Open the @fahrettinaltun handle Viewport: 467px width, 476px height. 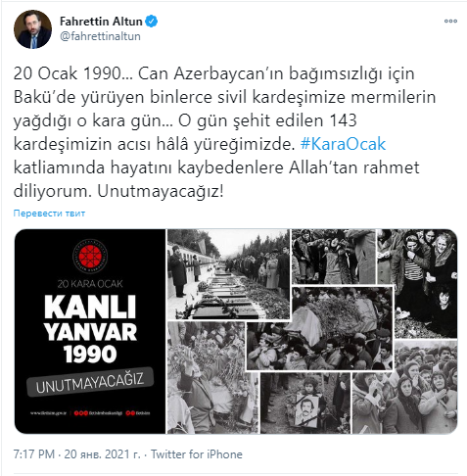100,36
